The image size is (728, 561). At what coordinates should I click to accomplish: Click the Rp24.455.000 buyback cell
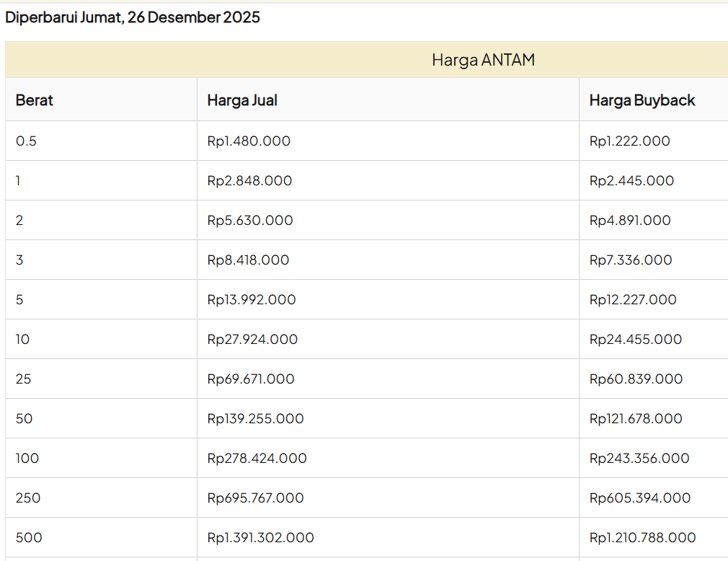635,340
